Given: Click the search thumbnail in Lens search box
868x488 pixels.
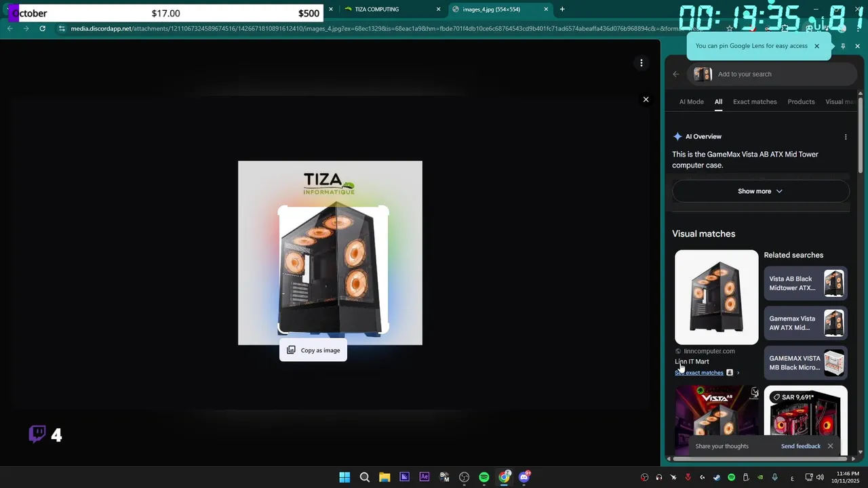Looking at the screenshot, I should (703, 75).
